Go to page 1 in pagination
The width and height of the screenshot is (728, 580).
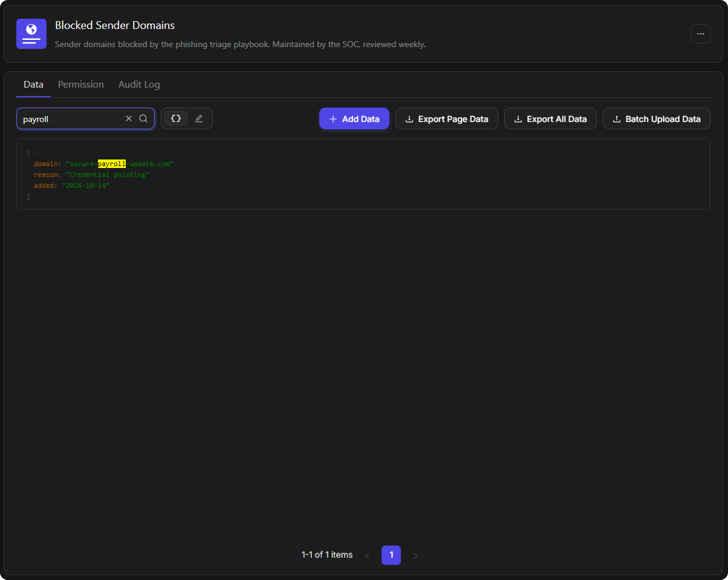click(391, 555)
